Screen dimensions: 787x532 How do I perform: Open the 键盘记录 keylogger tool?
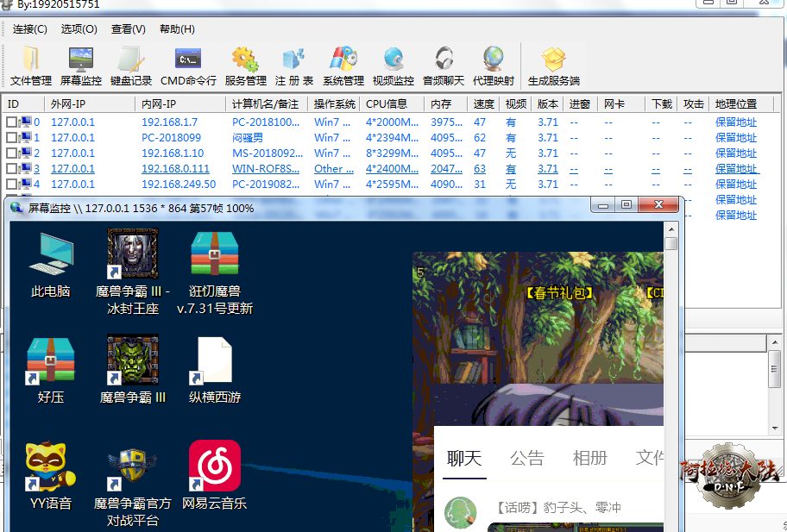click(131, 66)
